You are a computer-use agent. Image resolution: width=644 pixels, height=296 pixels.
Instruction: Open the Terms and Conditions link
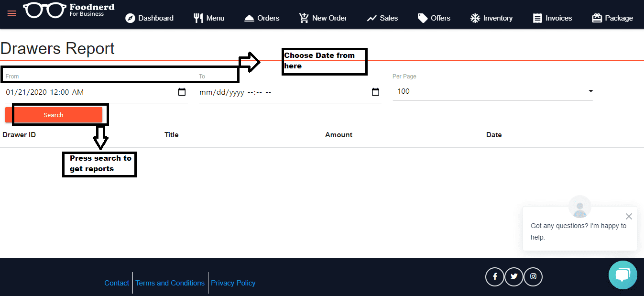point(170,283)
